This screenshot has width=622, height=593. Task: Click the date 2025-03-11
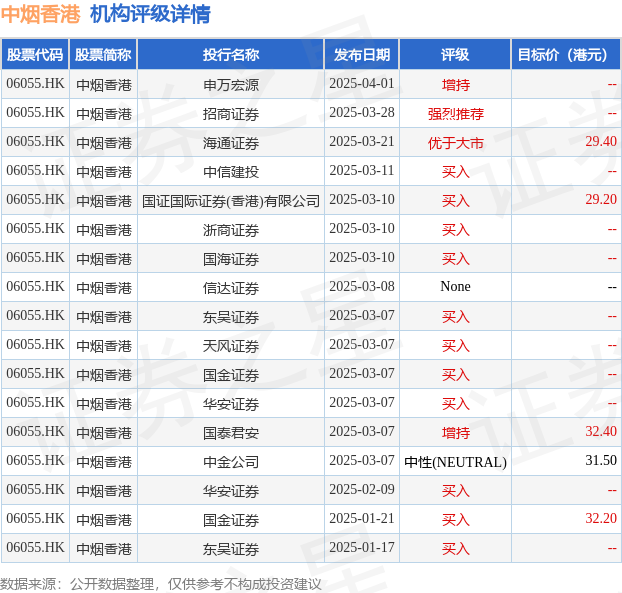click(362, 171)
